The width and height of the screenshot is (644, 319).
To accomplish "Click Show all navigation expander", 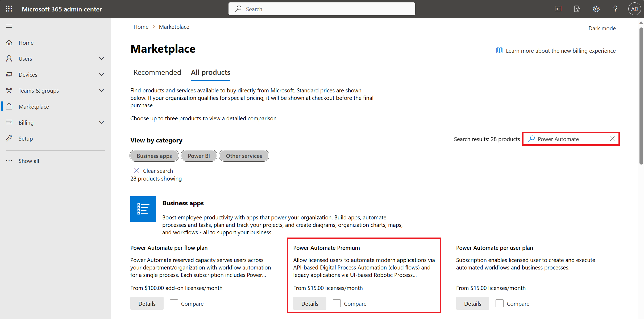I will click(28, 161).
